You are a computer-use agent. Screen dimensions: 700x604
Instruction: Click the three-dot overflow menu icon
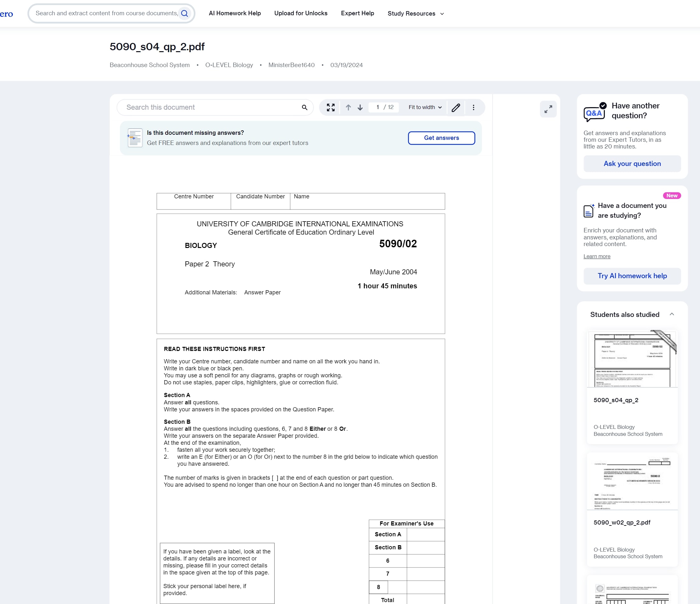tap(474, 107)
